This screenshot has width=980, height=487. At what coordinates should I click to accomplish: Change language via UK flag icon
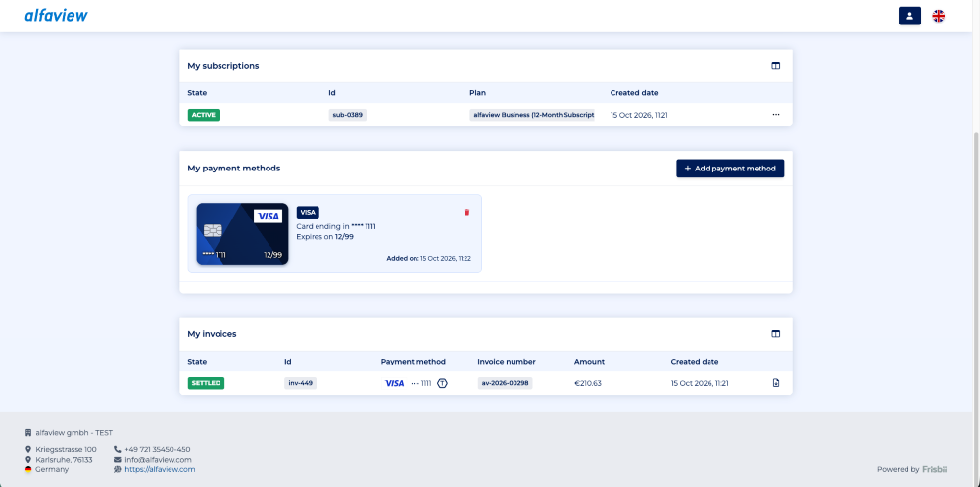(x=938, y=16)
